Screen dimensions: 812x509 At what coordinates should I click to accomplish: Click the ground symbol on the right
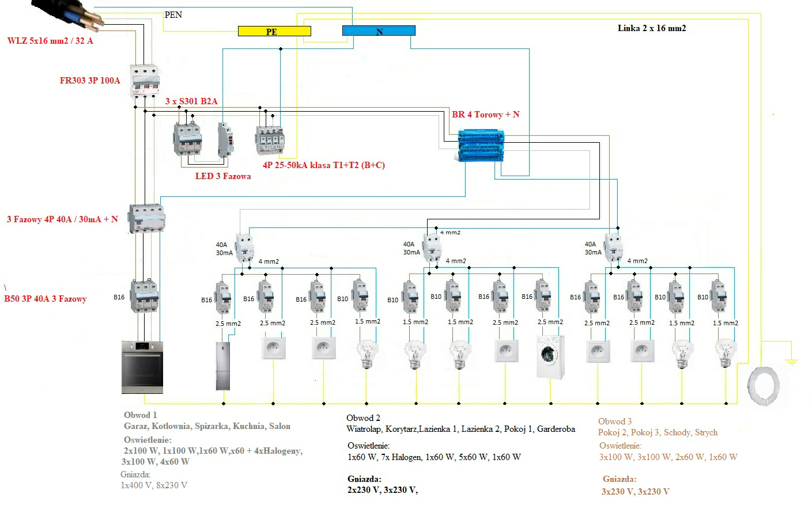(792, 362)
